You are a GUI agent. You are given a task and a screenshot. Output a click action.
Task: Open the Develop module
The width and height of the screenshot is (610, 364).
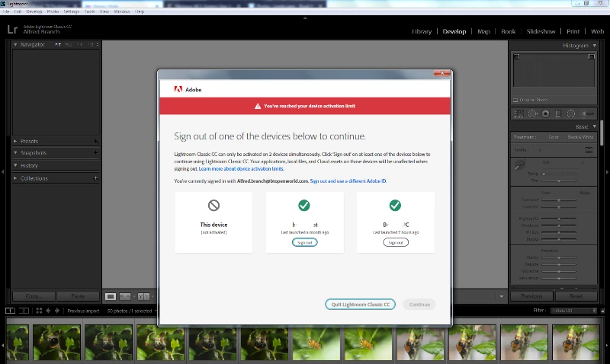(x=454, y=31)
